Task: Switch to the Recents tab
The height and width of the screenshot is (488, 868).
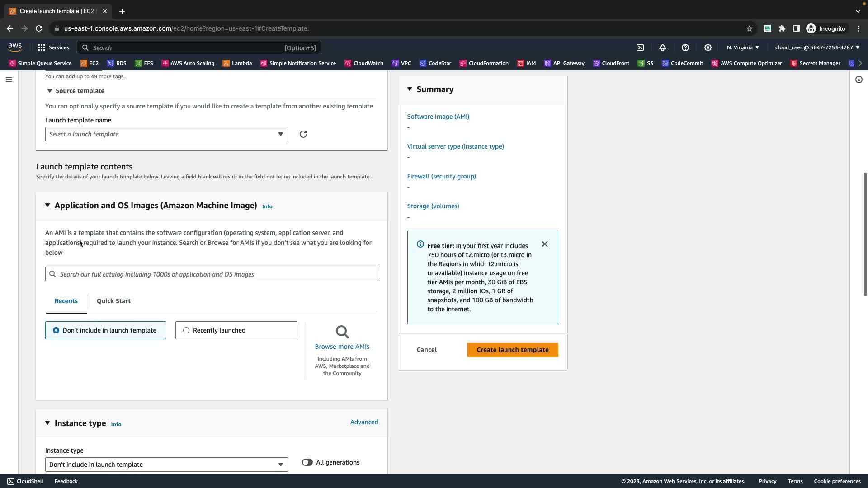Action: pyautogui.click(x=66, y=301)
